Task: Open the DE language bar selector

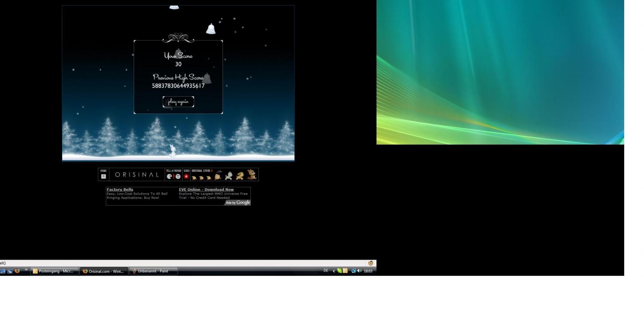Action: click(326, 271)
